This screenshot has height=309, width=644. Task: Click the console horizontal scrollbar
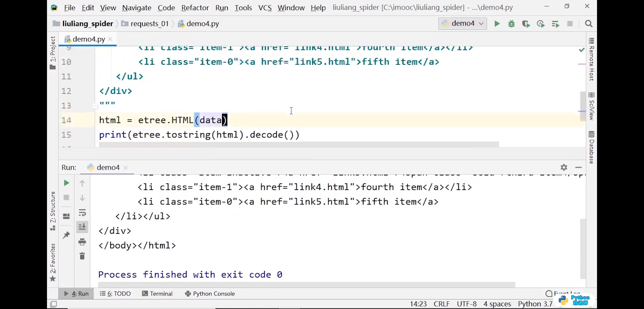point(307,285)
